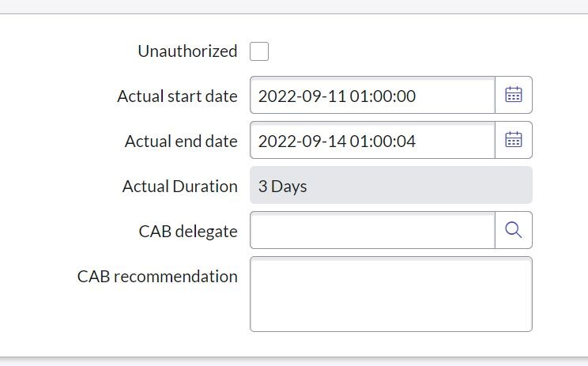Click the Actual start date label
588x366 pixels.
(177, 96)
